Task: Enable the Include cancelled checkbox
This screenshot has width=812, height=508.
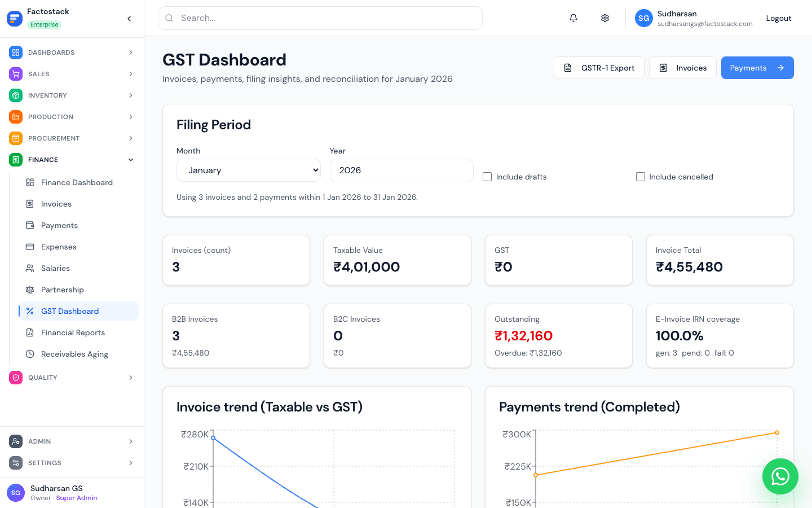Action: pyautogui.click(x=641, y=177)
